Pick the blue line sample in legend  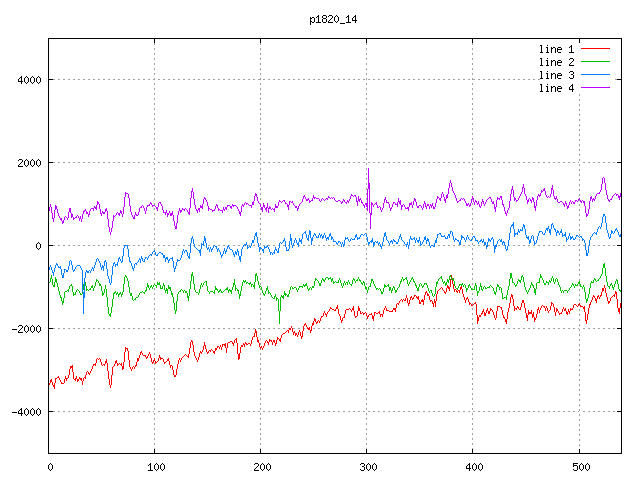595,75
